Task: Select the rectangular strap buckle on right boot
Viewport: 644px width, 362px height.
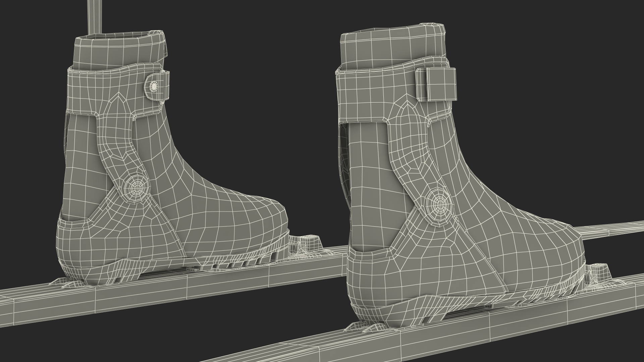Action: pyautogui.click(x=436, y=84)
